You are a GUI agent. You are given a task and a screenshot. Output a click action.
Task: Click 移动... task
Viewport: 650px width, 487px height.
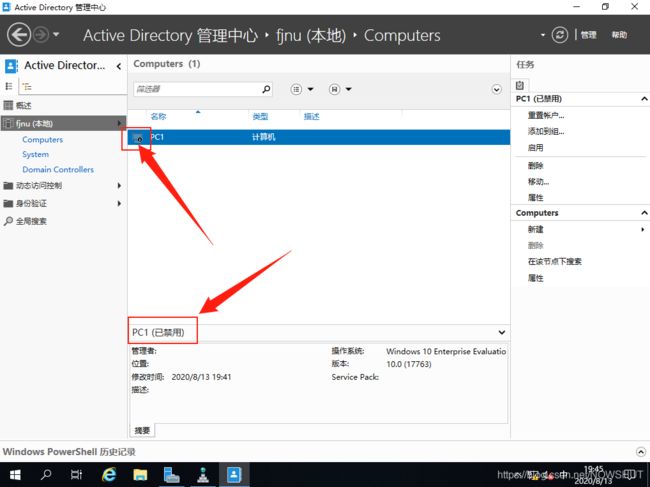click(538, 182)
